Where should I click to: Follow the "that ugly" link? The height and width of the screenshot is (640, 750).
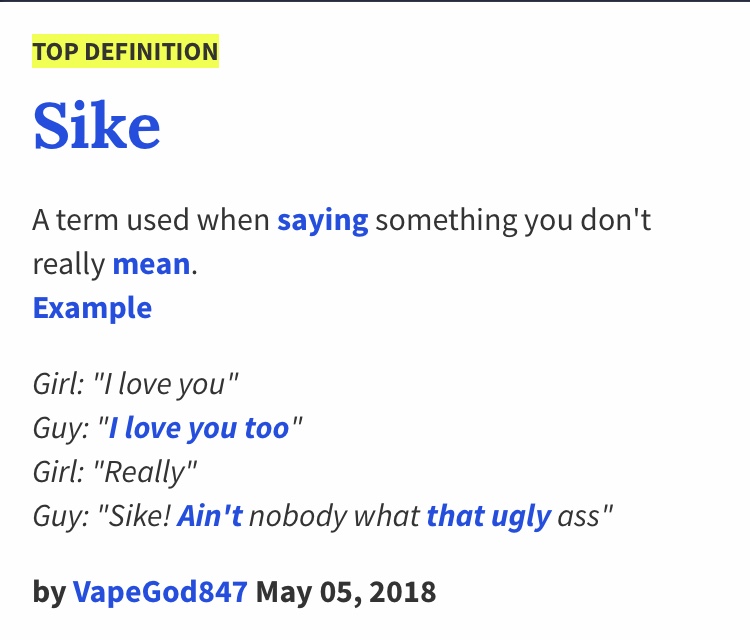tap(489, 516)
